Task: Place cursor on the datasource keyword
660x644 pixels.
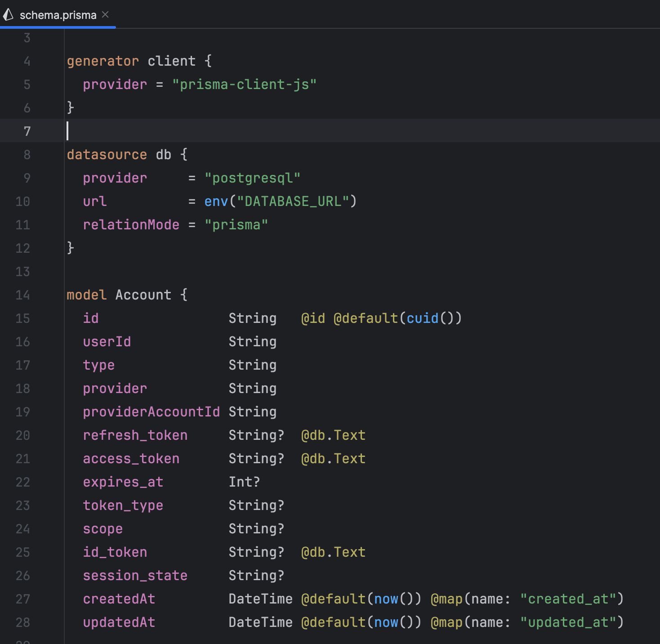Action: pyautogui.click(x=107, y=155)
